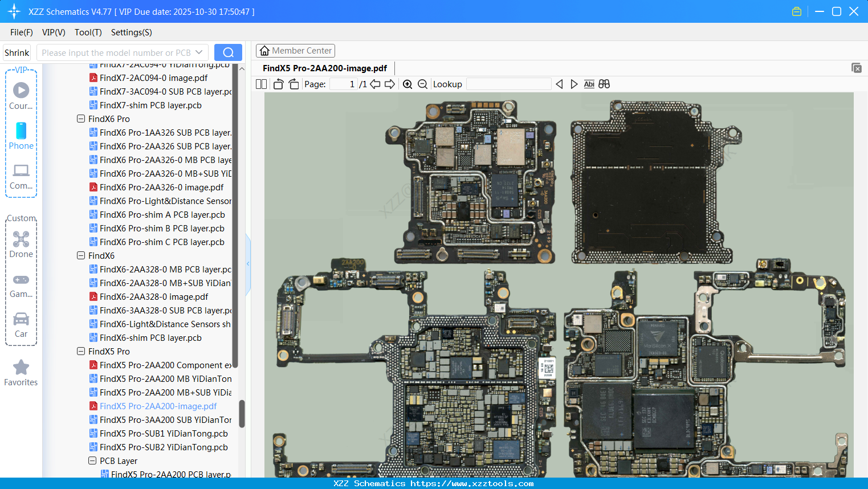Rotate page clockwise in PDF toolbar
This screenshot has width=868, height=489.
click(x=294, y=84)
